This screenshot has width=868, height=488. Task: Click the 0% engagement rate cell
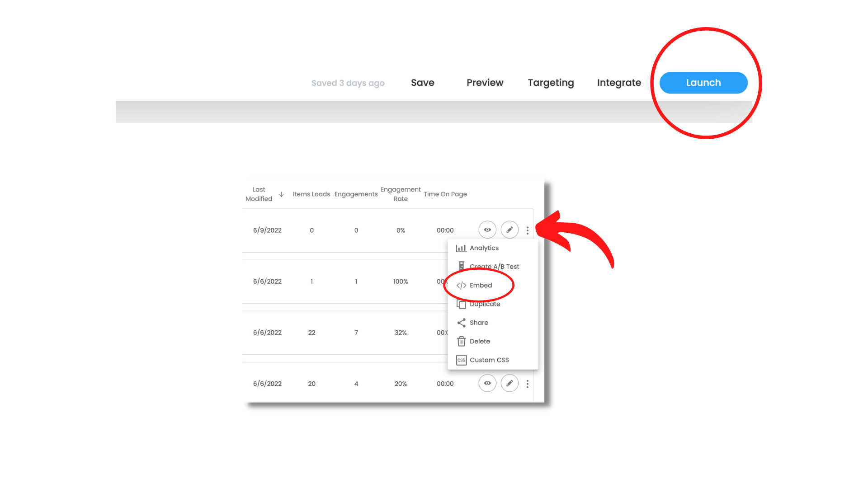tap(401, 230)
